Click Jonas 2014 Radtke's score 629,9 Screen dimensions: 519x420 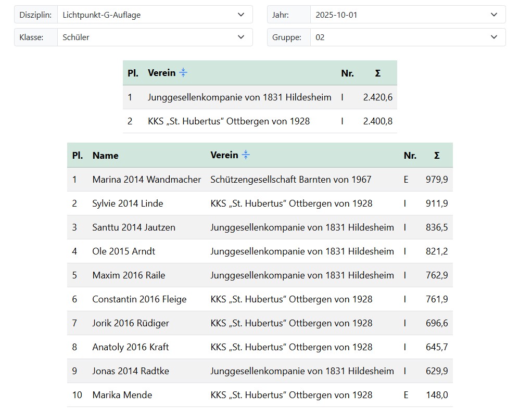436,371
